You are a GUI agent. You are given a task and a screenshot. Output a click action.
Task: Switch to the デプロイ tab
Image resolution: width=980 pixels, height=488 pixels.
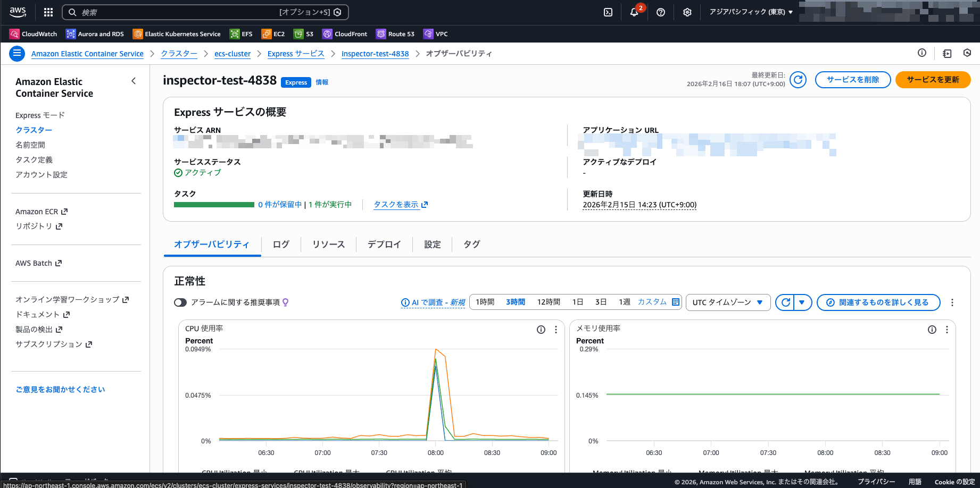point(384,245)
